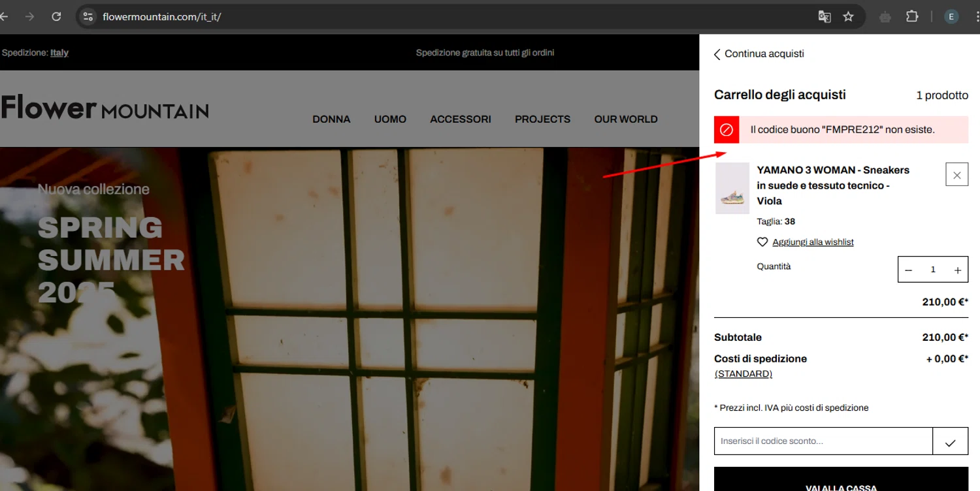
Task: Click the coupon FMPRE212 error message
Action: (x=842, y=130)
